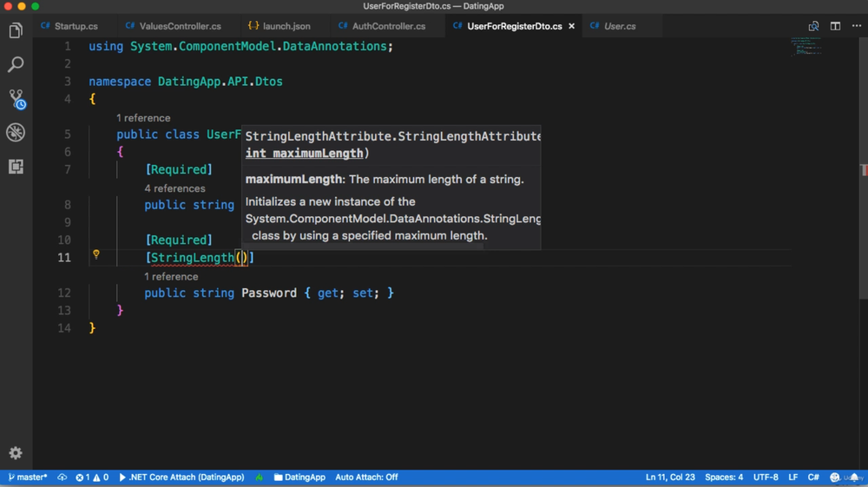Split the editor to the right
Image resolution: width=868 pixels, height=487 pixels.
835,26
